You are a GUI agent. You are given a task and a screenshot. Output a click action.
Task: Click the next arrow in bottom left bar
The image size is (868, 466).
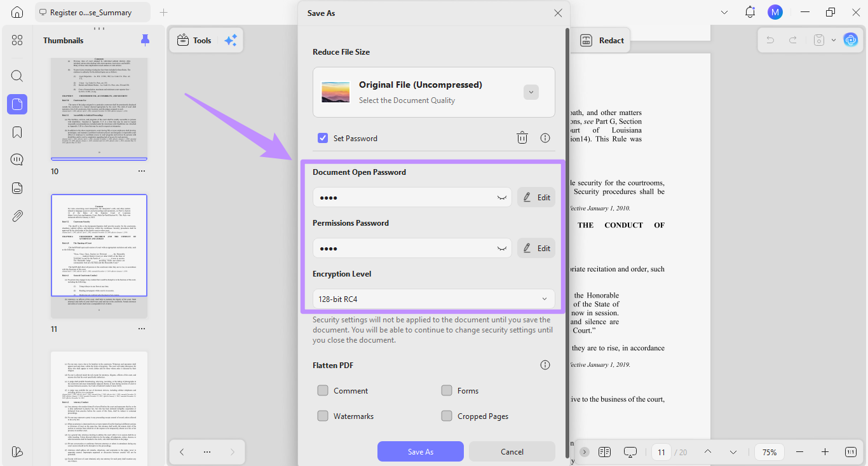(x=233, y=452)
